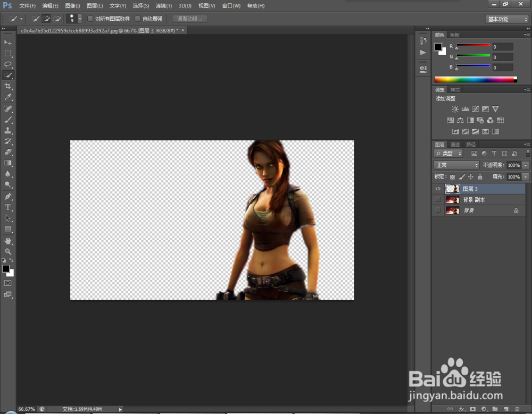
Task: Select the Blur tool
Action: tap(8, 174)
